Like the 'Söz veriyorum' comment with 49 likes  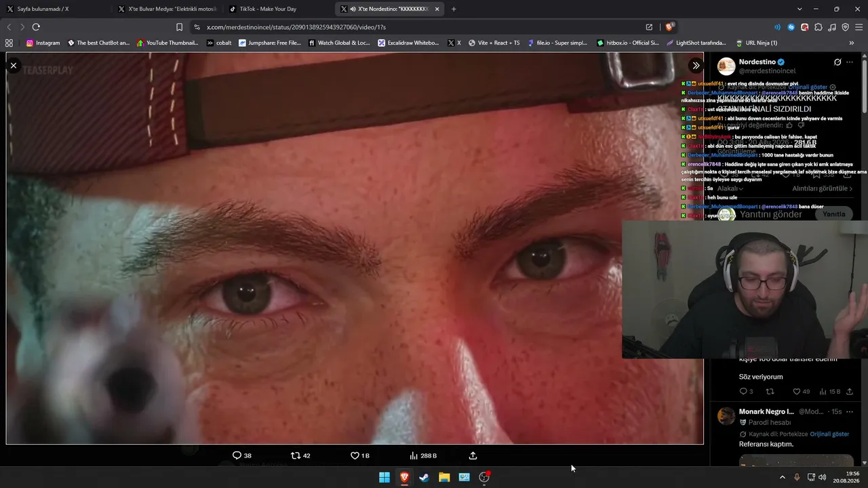[x=802, y=392]
